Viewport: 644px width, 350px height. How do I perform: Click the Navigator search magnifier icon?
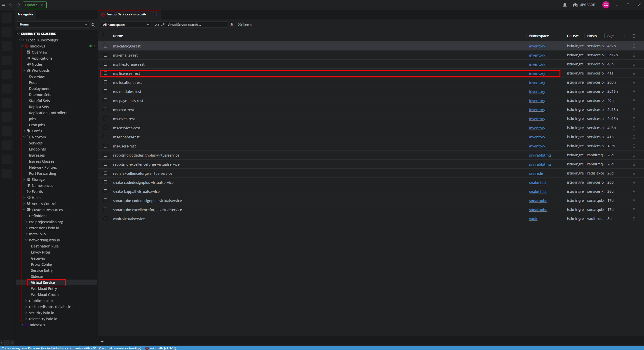[x=93, y=25]
